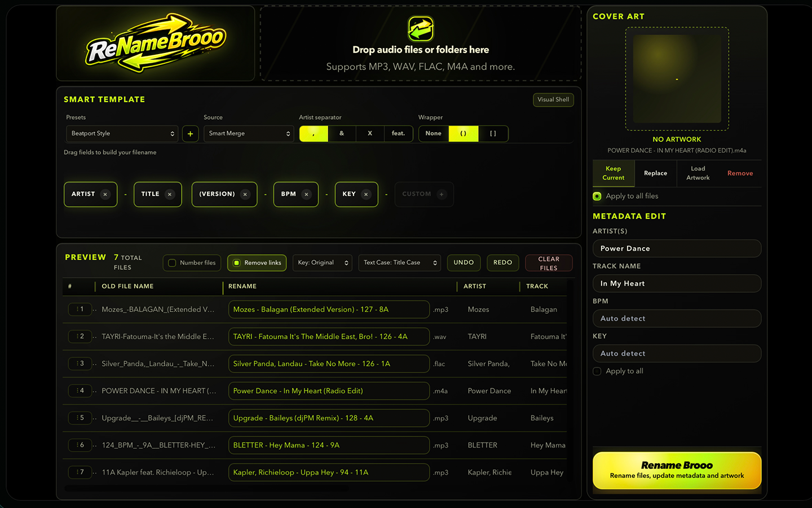This screenshot has height=508, width=812.
Task: Click artist cell Silver Panda,
Action: click(489, 364)
